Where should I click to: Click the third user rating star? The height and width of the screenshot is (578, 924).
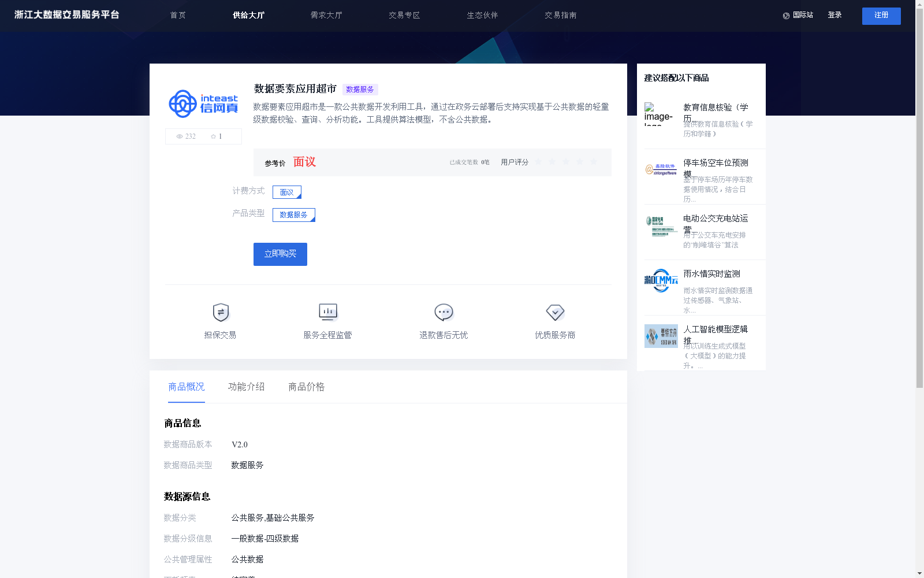[566, 162]
